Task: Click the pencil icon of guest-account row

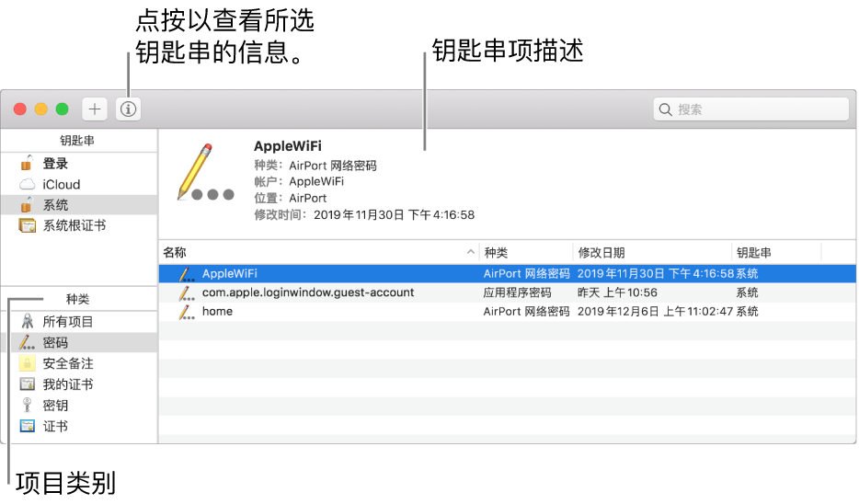Action: click(187, 292)
